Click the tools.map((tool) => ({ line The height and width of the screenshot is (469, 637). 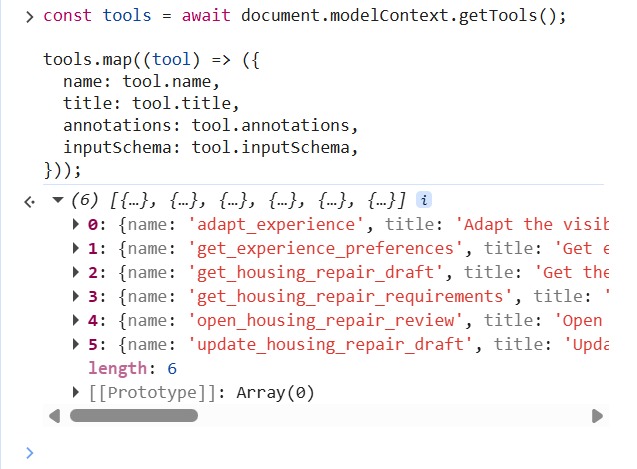[151, 60]
